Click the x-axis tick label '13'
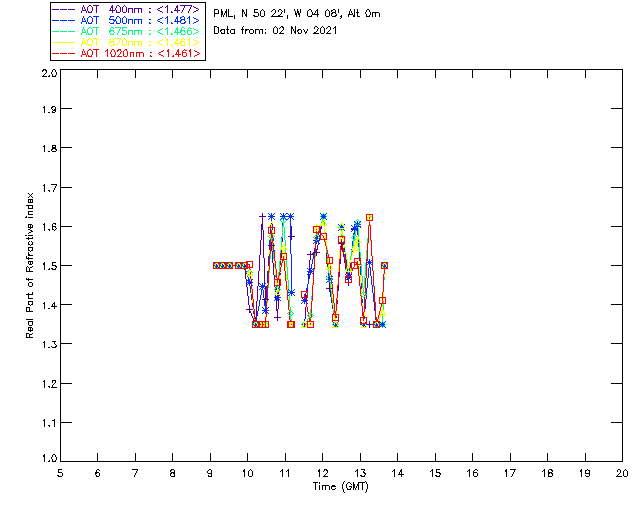This screenshot has width=640, height=512. click(x=360, y=473)
